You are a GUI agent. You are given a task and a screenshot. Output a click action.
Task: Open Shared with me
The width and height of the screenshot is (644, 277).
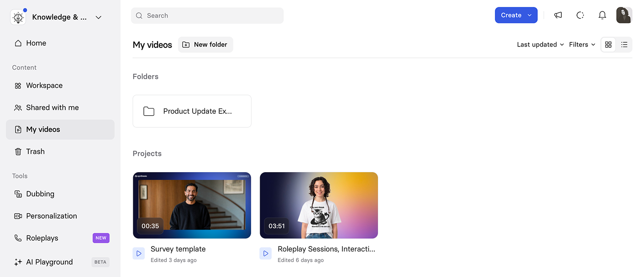[x=60, y=108]
